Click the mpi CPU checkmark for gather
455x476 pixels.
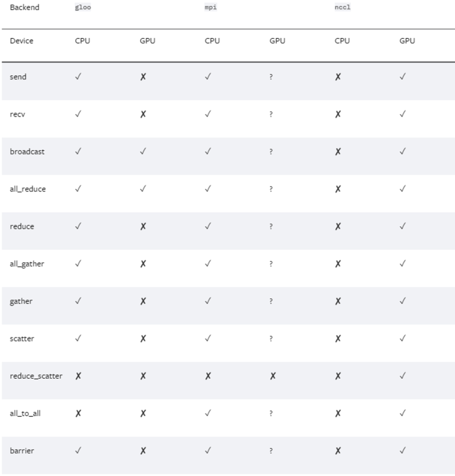click(x=208, y=301)
